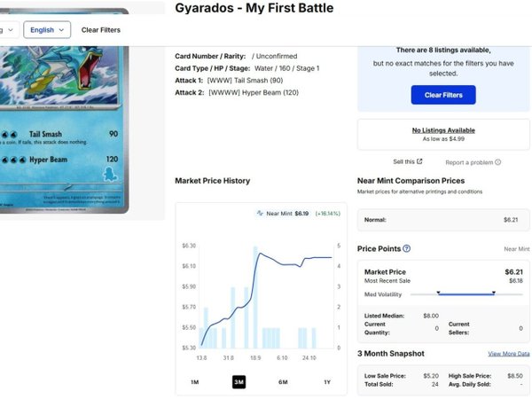
Task: Click the Normal comparison price row
Action: coord(443,219)
